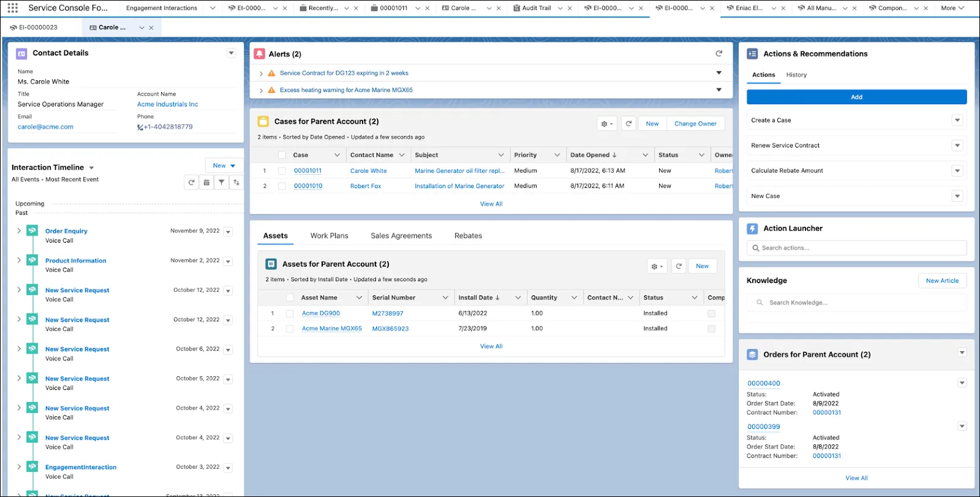Click the New Article button

tap(942, 281)
